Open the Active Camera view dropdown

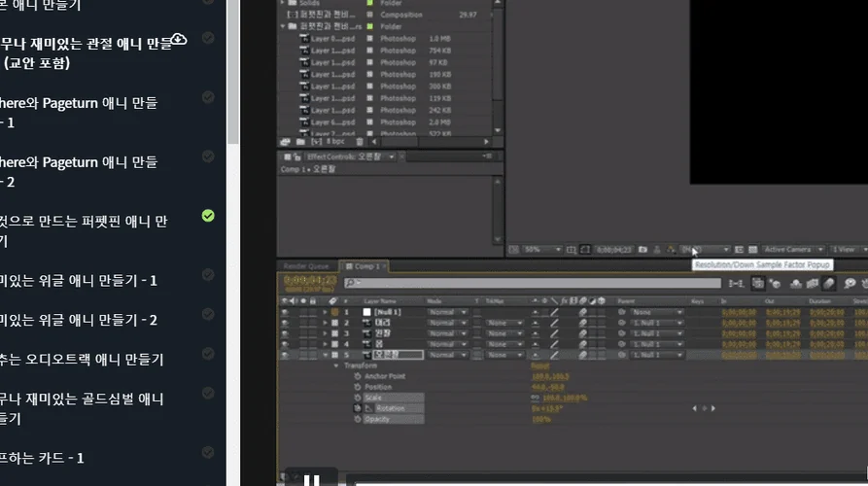tap(792, 250)
